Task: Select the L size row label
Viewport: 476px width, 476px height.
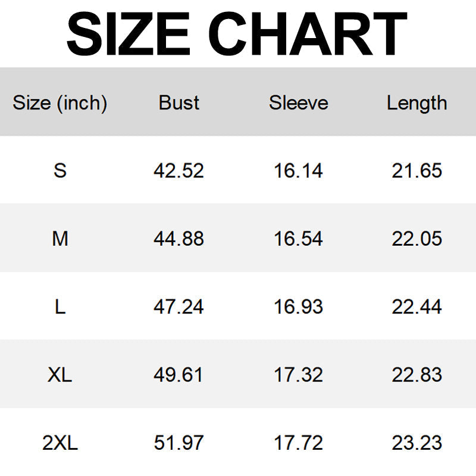Action: 60,306
